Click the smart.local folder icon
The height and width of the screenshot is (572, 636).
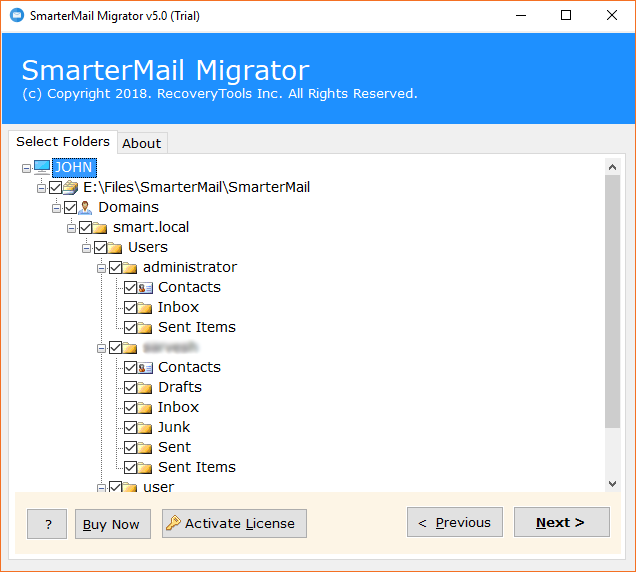[99, 228]
